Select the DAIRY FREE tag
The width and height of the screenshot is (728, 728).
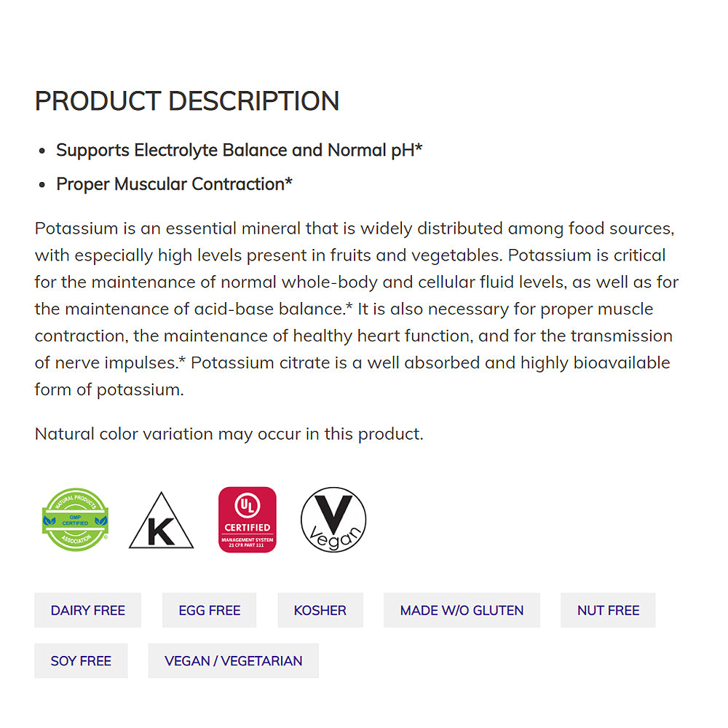coord(88,610)
